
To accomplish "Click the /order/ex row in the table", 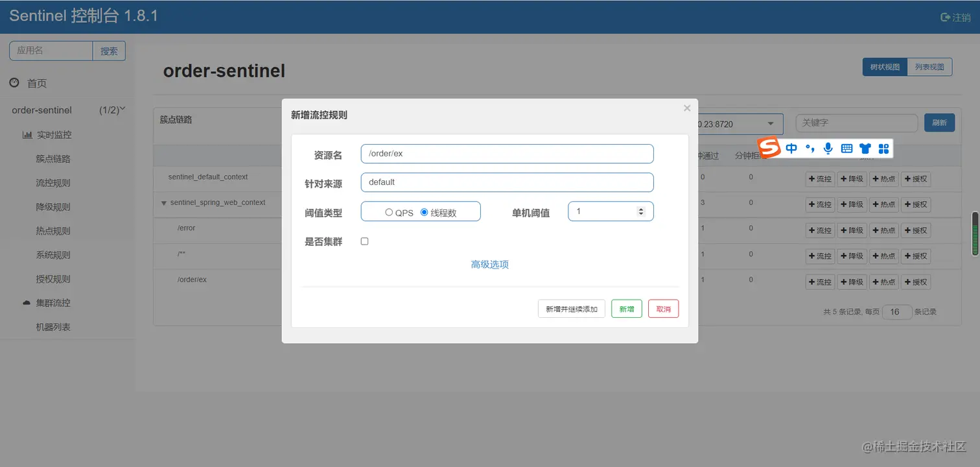I will click(x=192, y=280).
